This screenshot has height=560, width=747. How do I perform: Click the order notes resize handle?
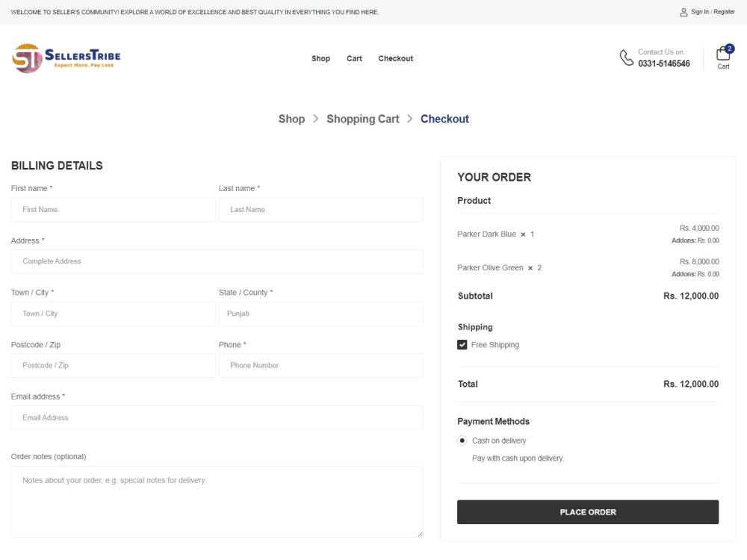click(420, 534)
